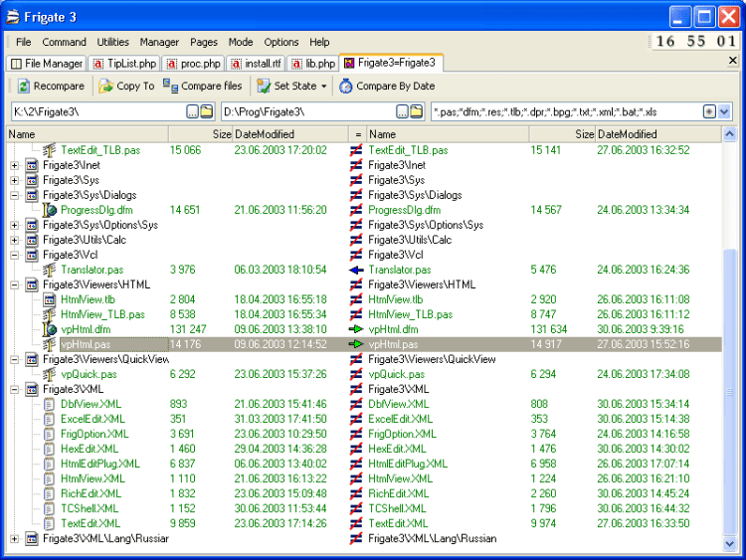Collapse the Frigate3\Sys\Dialogs node
The width and height of the screenshot is (746, 560).
14,195
